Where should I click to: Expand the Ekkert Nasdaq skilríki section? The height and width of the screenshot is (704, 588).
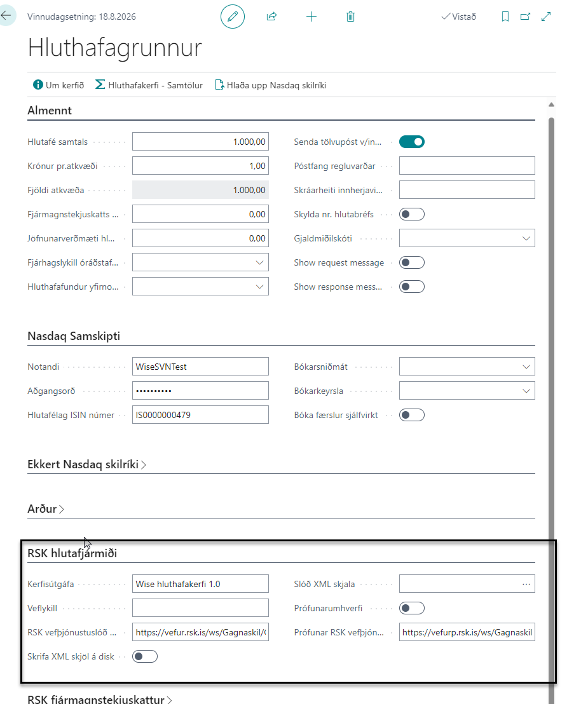point(87,464)
